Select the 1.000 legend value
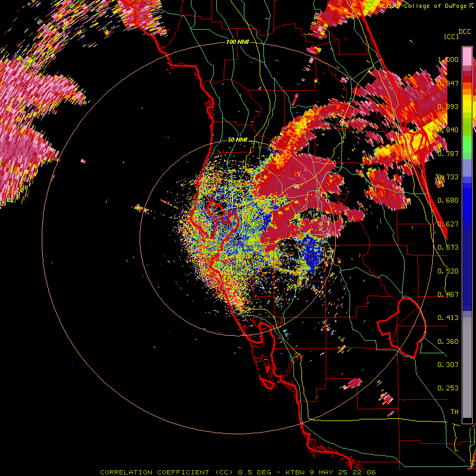Screen dimensions: 476x476 click(448, 59)
